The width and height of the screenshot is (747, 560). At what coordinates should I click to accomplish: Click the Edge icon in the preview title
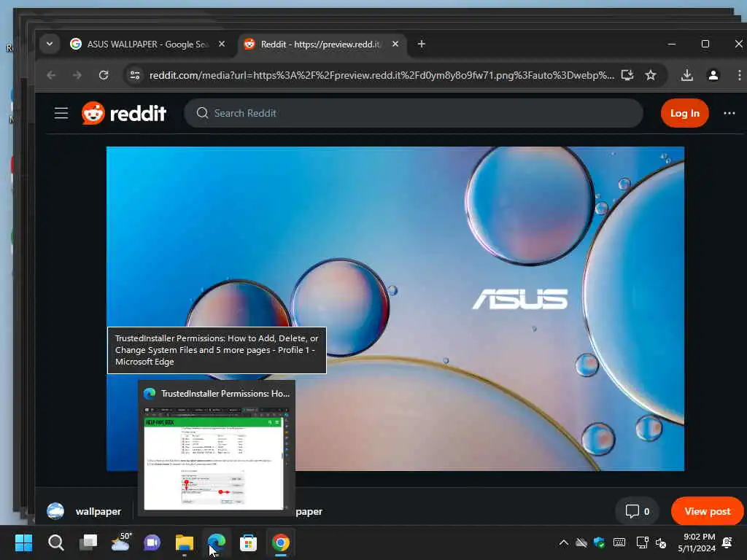click(150, 393)
